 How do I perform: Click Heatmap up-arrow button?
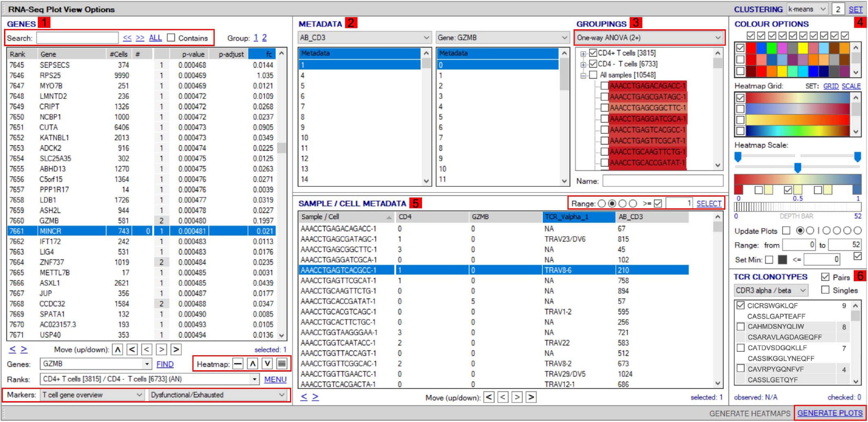point(253,364)
